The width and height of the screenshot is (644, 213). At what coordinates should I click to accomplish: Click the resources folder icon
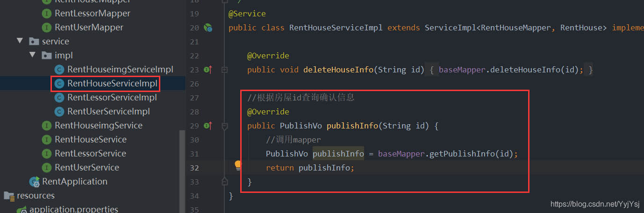tap(9, 196)
